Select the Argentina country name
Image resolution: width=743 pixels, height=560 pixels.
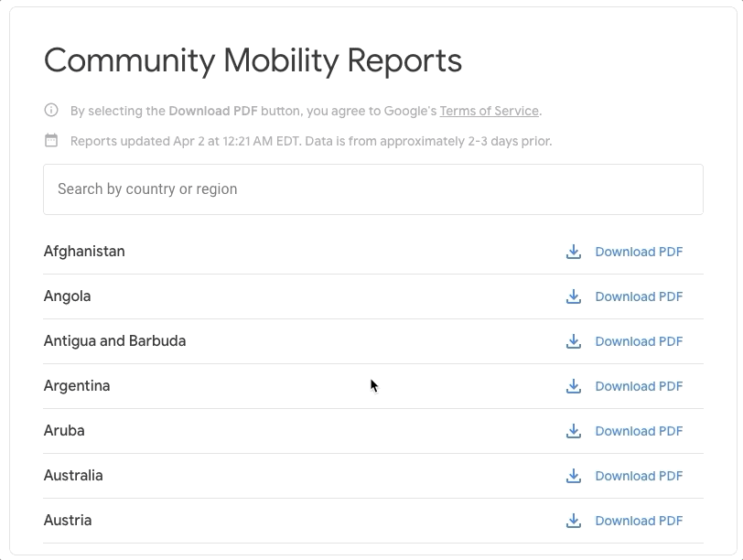click(77, 386)
